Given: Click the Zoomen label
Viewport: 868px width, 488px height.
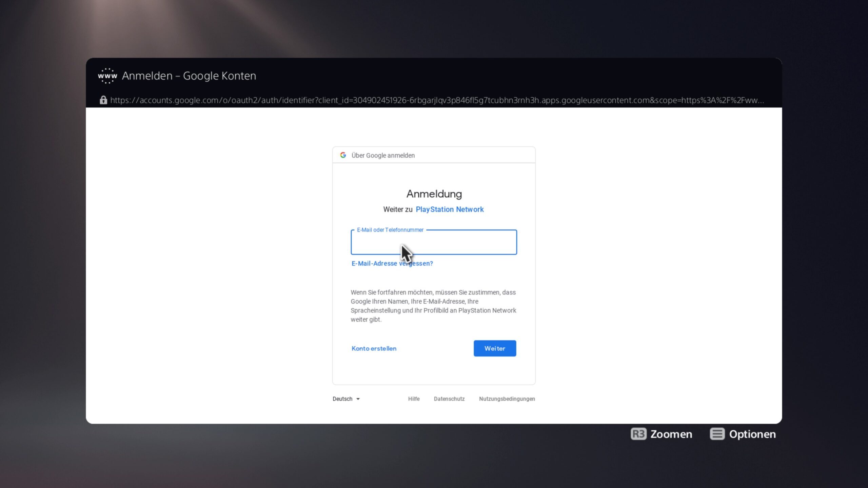Looking at the screenshot, I should [x=671, y=434].
